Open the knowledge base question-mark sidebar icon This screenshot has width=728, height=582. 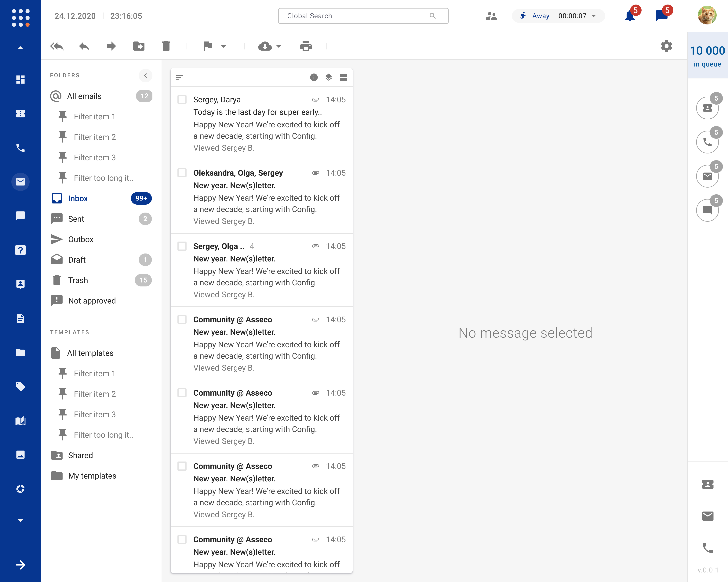click(x=20, y=250)
